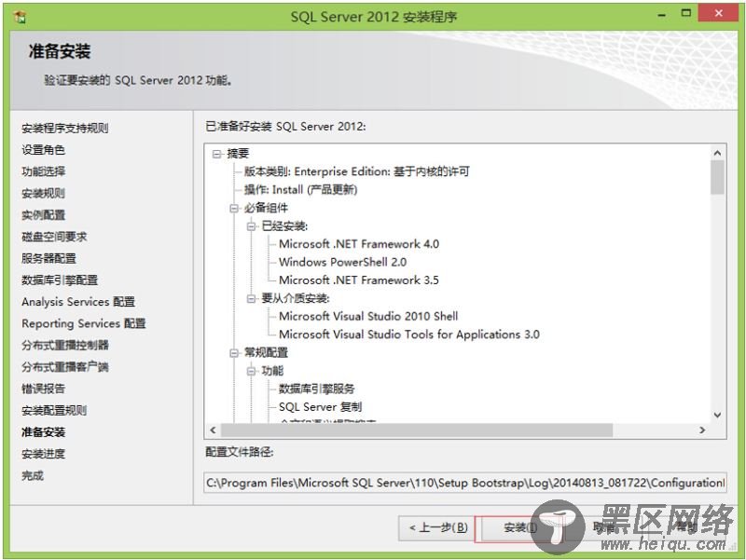Click the Analysis Services 配置 step
This screenshot has height=560, width=746.
(78, 302)
